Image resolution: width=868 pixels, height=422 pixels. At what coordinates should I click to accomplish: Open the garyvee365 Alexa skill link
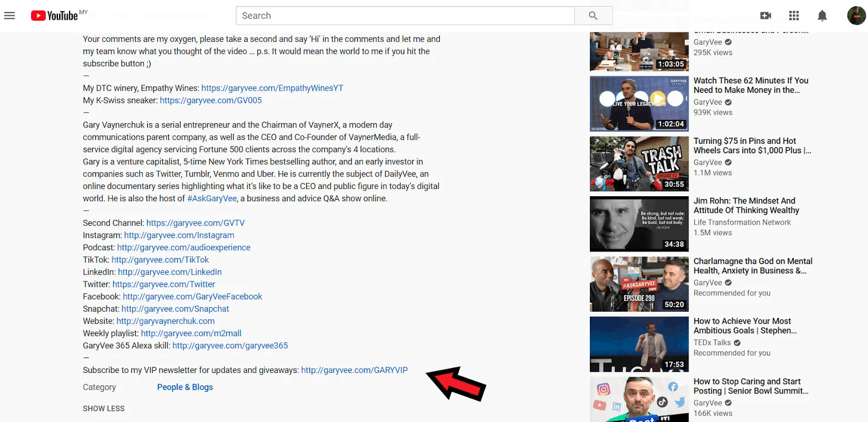230,346
